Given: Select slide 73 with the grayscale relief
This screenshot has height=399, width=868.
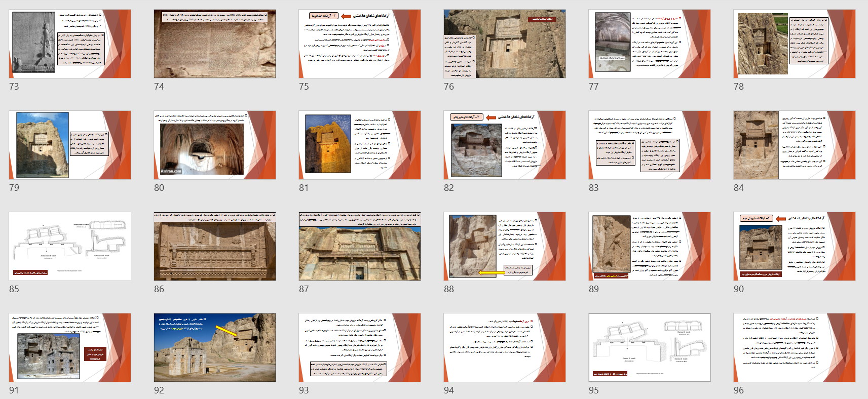Looking at the screenshot, I should pos(70,44).
